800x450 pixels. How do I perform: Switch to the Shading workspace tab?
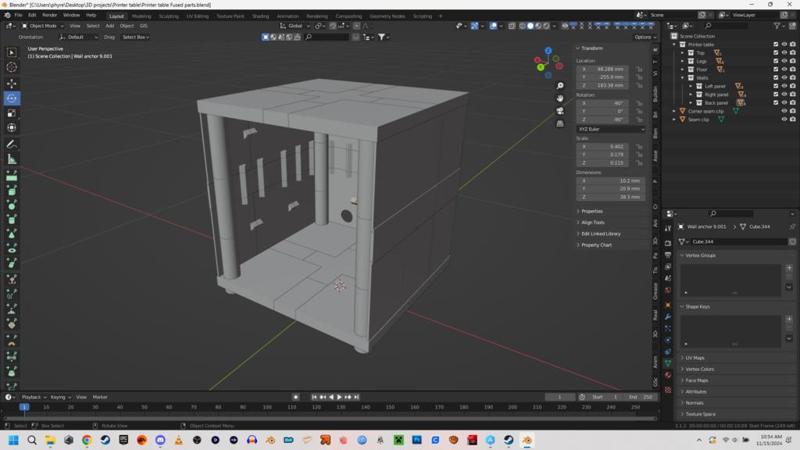coord(260,16)
